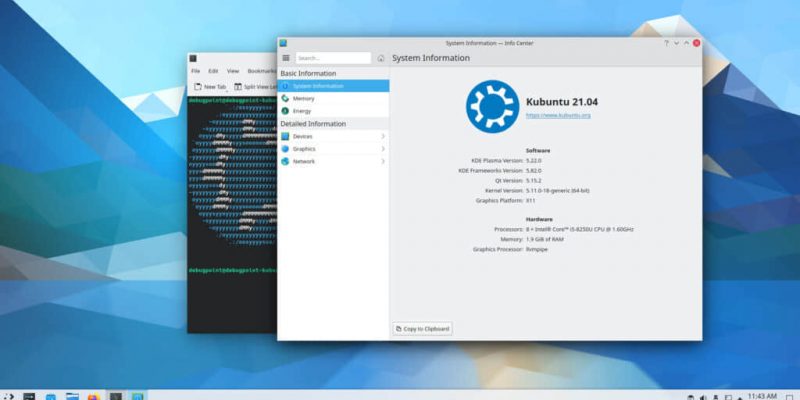800x400 pixels.
Task: Open the Graphics category label
Action: 304,149
